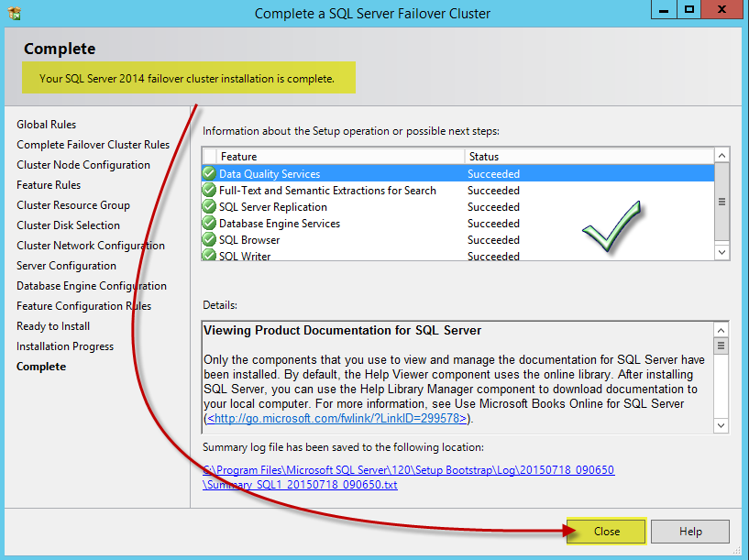Select the Database Engine Services row
Screen dimensions: 749x560
[458, 224]
